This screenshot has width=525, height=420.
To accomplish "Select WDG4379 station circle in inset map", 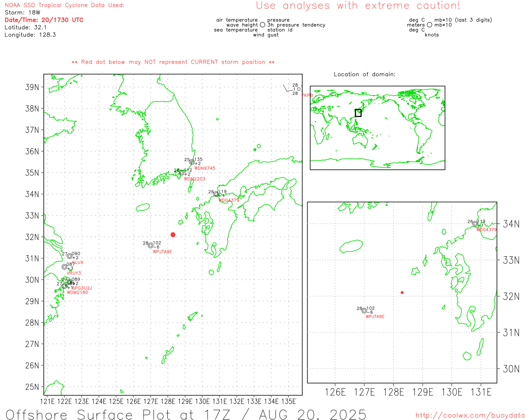I will tap(475, 224).
